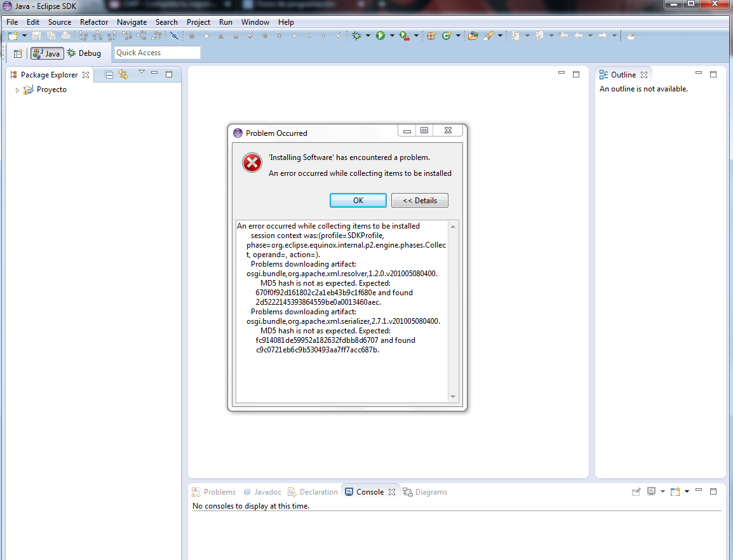Image resolution: width=733 pixels, height=560 pixels.
Task: Click the New wizard toolbar icon
Action: pos(13,36)
